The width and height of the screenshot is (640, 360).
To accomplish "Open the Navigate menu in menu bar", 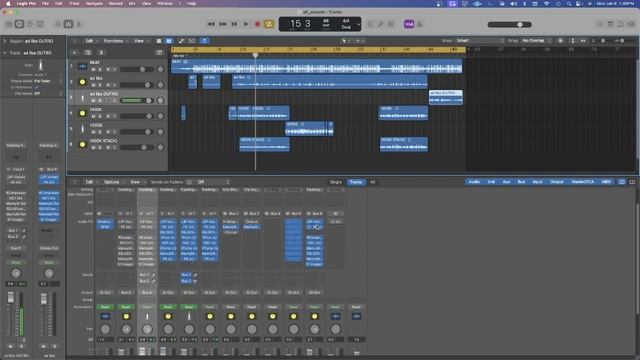I will point(94,3).
